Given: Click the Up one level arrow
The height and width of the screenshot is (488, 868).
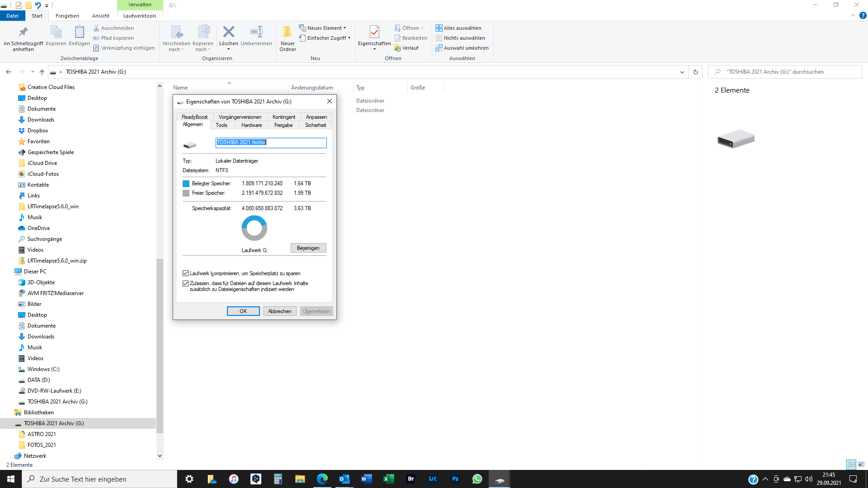Looking at the screenshot, I should [42, 72].
